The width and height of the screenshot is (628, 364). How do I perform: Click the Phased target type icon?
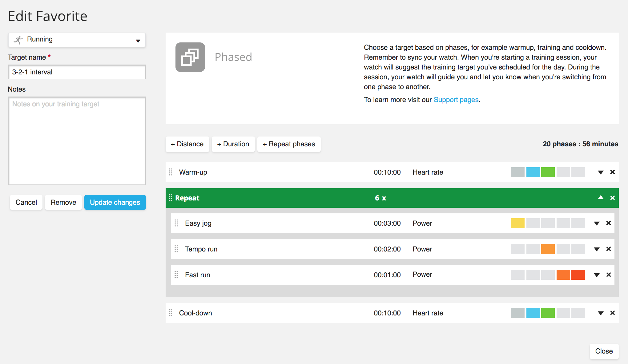pos(190,57)
